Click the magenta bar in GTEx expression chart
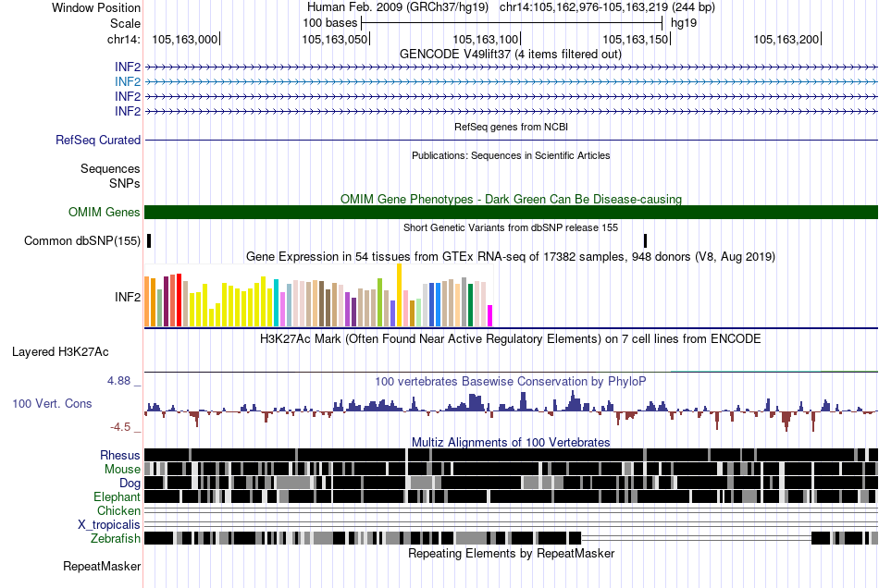Viewport: 879px width, 588px height. 490,315
